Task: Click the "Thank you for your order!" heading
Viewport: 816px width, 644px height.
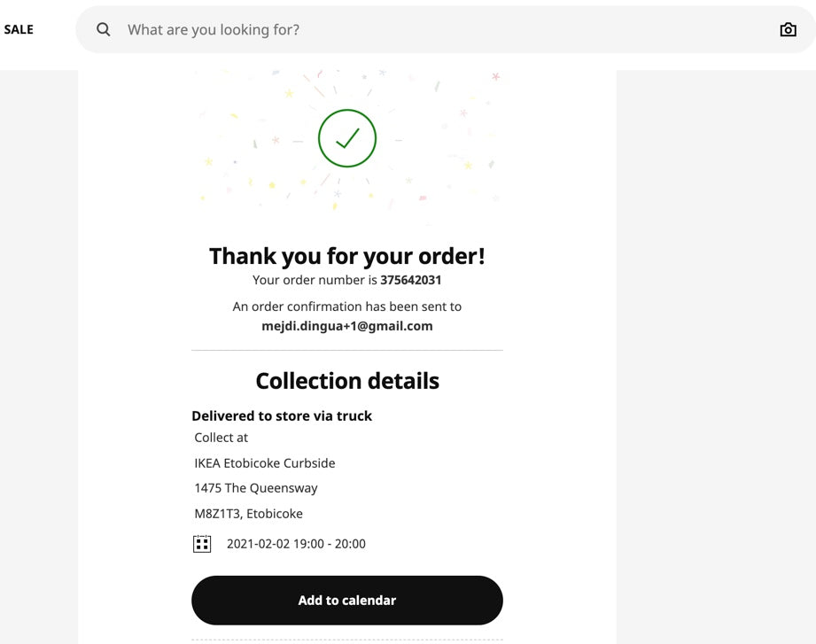Action: [x=347, y=256]
